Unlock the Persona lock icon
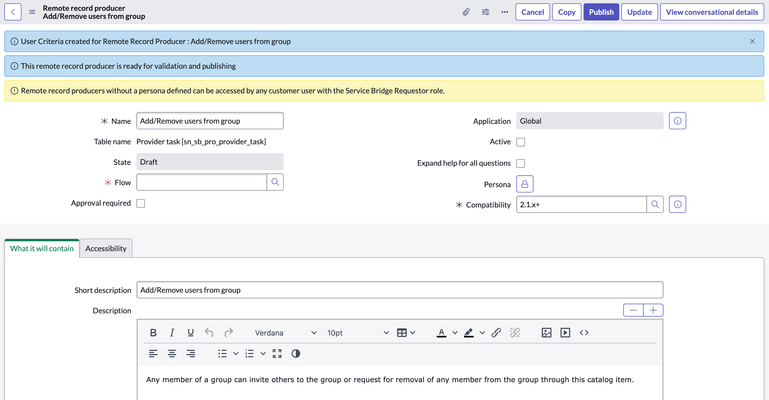769x400 pixels. pos(525,184)
